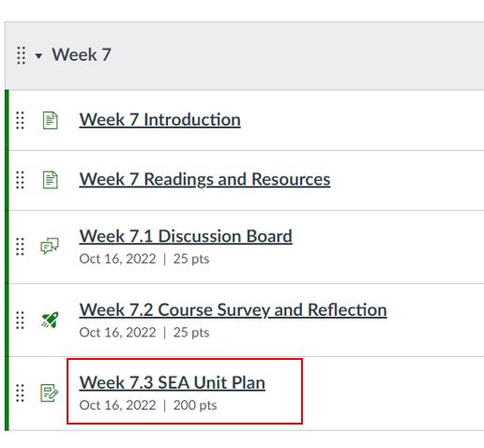Open Week 7.2 Course Survey and Reflection
484x448 pixels.
(x=233, y=310)
